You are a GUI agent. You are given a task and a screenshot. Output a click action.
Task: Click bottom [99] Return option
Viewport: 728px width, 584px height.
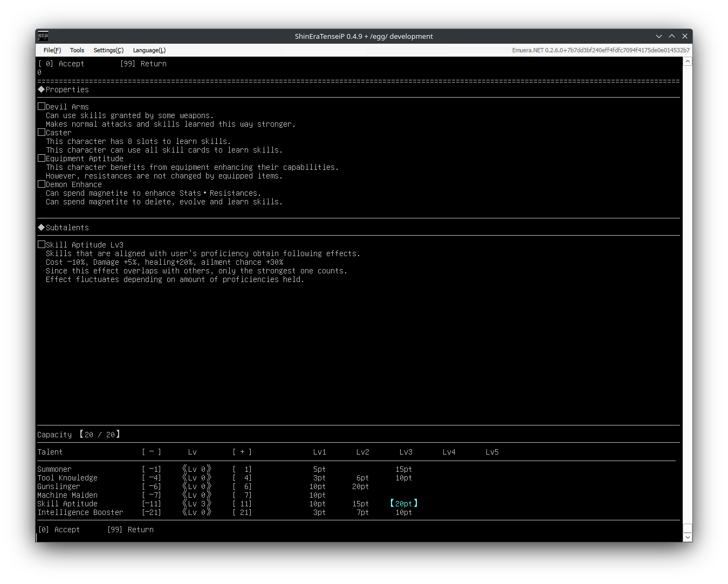(130, 530)
